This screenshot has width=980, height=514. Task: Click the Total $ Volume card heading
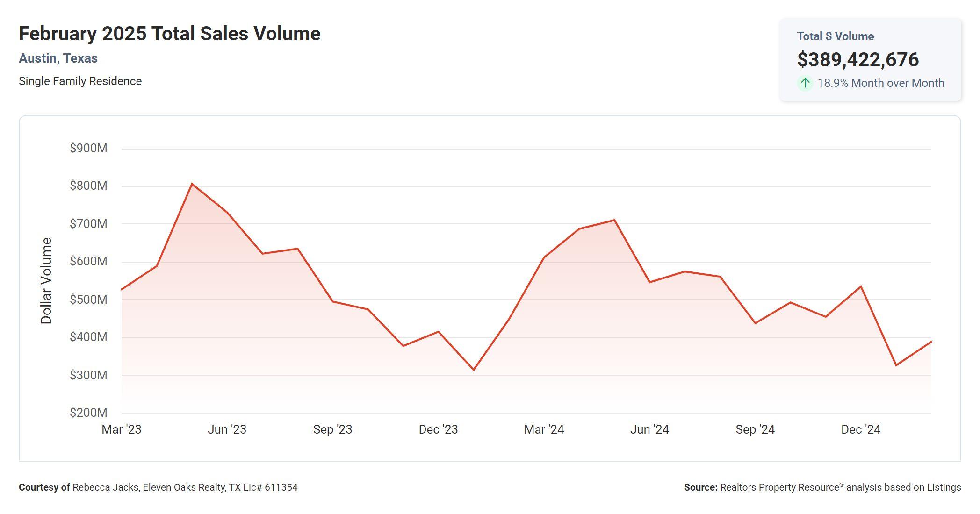[835, 36]
